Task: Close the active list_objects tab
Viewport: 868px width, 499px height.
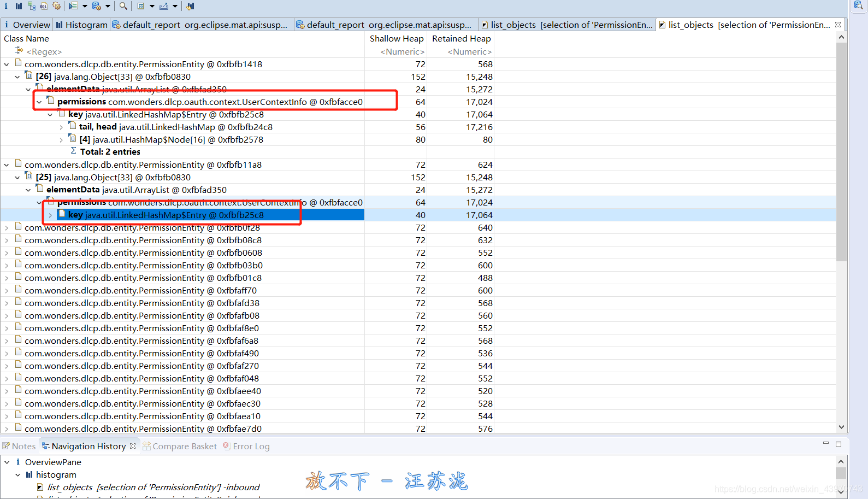Action: [x=838, y=25]
